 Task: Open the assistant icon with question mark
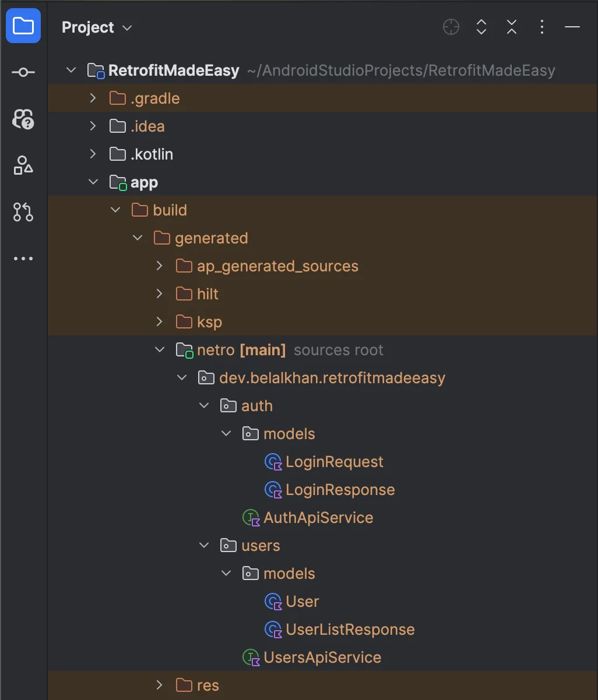coord(23,119)
